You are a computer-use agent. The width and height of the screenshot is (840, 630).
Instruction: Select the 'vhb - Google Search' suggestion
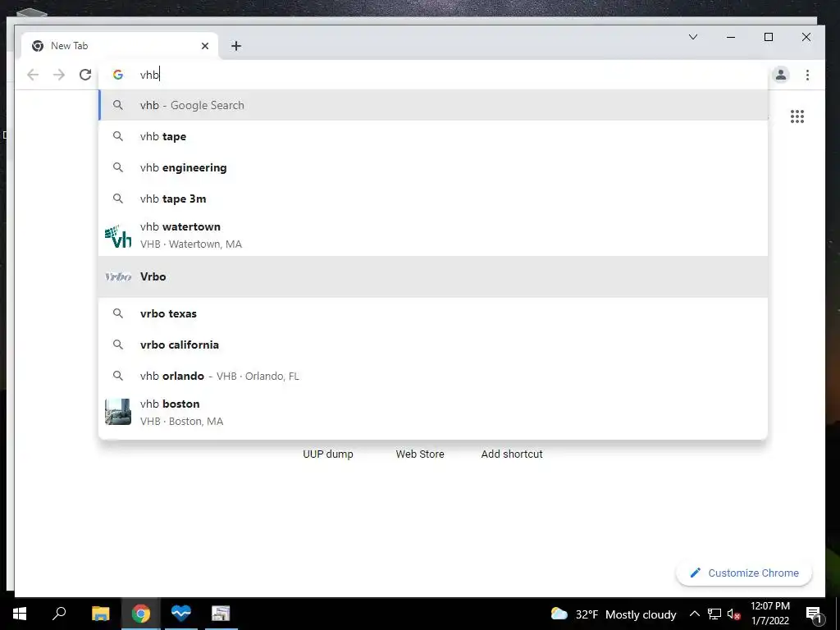[x=433, y=105]
